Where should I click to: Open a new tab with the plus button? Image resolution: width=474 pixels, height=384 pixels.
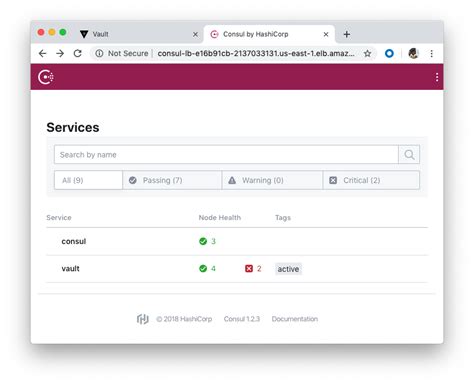[x=347, y=34]
